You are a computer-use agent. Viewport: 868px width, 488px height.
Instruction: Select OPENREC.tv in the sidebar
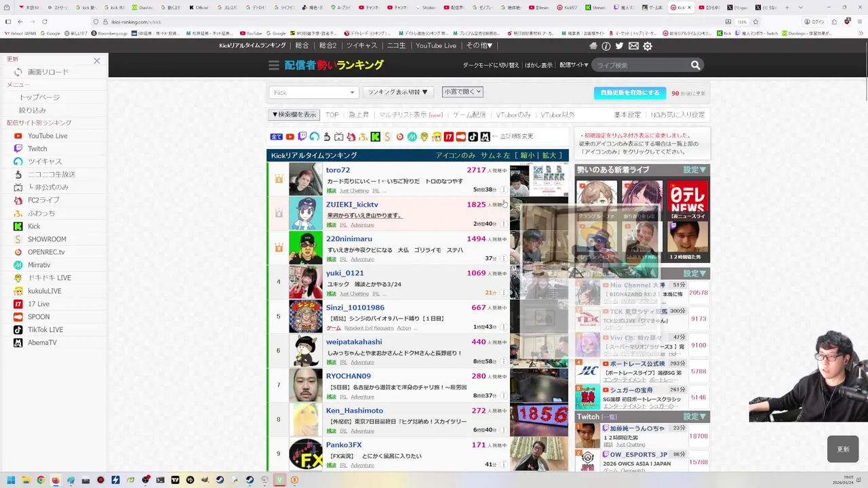click(x=46, y=251)
